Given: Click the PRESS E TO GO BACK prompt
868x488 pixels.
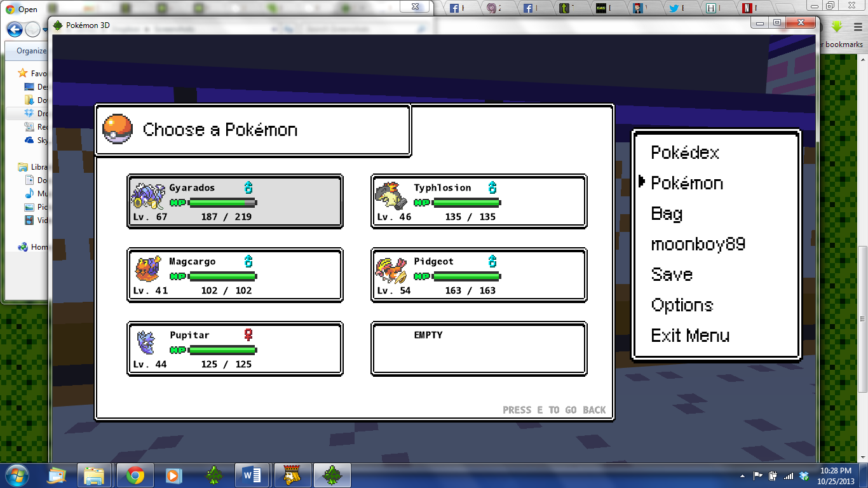Looking at the screenshot, I should point(554,410).
